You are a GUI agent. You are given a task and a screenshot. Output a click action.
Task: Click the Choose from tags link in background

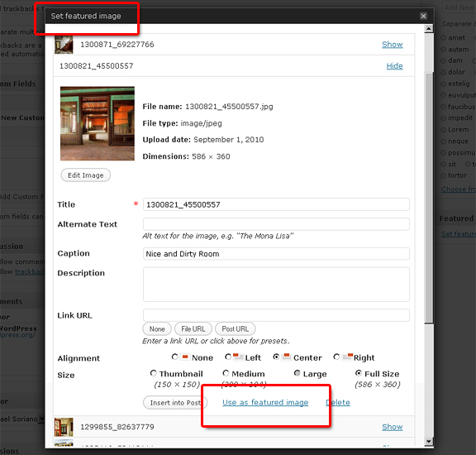[459, 189]
